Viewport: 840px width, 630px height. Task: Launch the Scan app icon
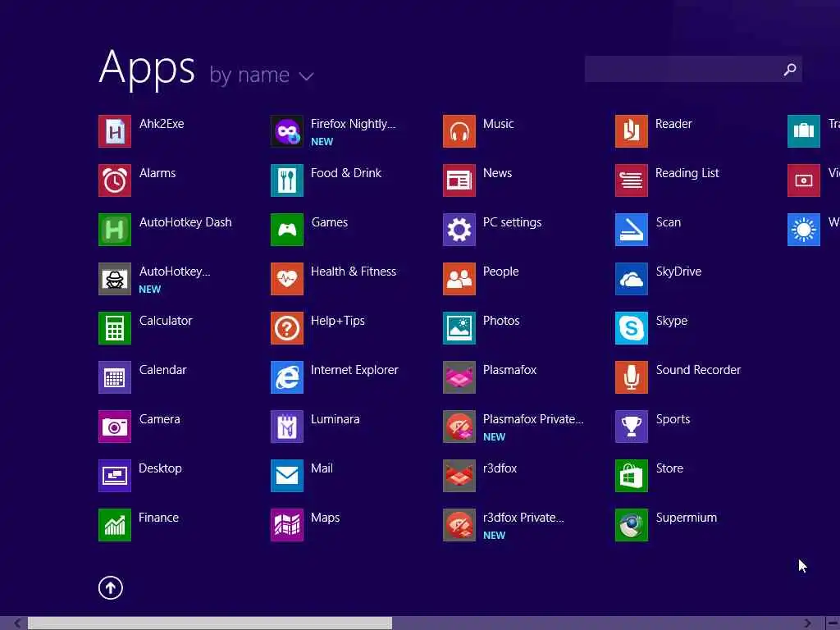(x=632, y=230)
